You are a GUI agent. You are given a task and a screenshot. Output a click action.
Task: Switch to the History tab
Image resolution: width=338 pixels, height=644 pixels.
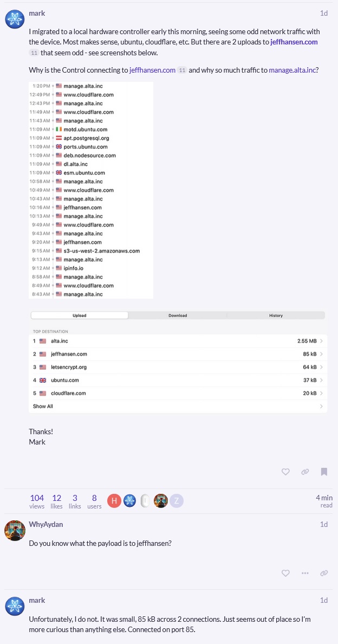coord(275,315)
